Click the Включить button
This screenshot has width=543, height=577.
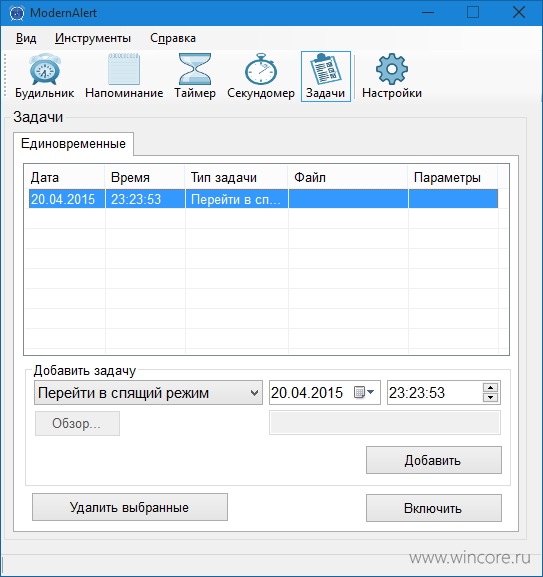pyautogui.click(x=433, y=508)
